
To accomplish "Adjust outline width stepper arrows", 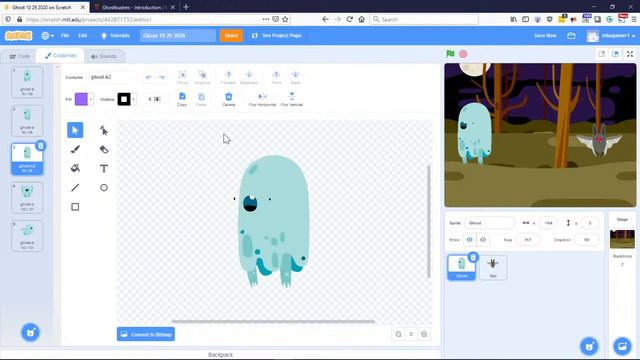I will pyautogui.click(x=157, y=99).
